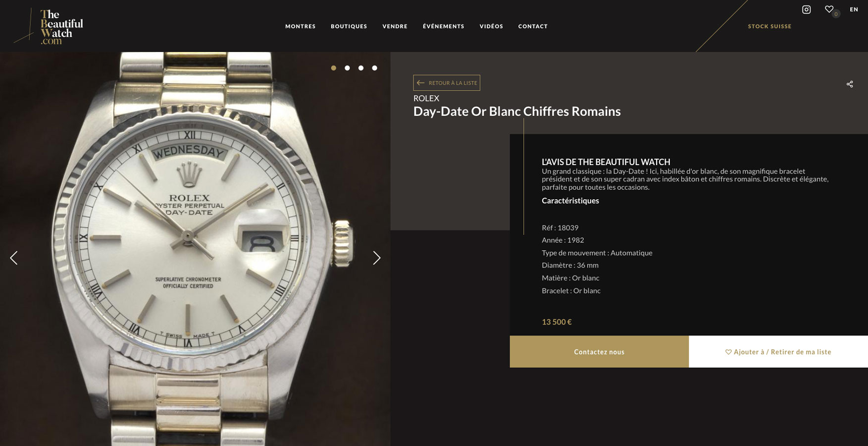Viewport: 868px width, 446px height.
Task: Open the Instagram icon link
Action: click(806, 9)
